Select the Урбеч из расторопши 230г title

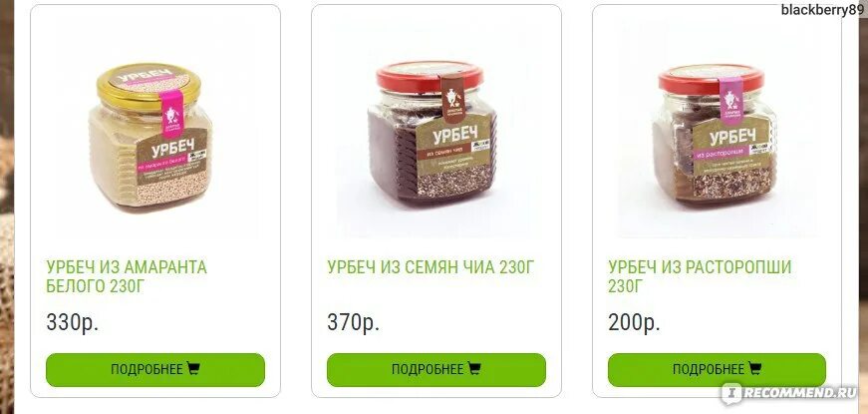pyautogui.click(x=700, y=276)
